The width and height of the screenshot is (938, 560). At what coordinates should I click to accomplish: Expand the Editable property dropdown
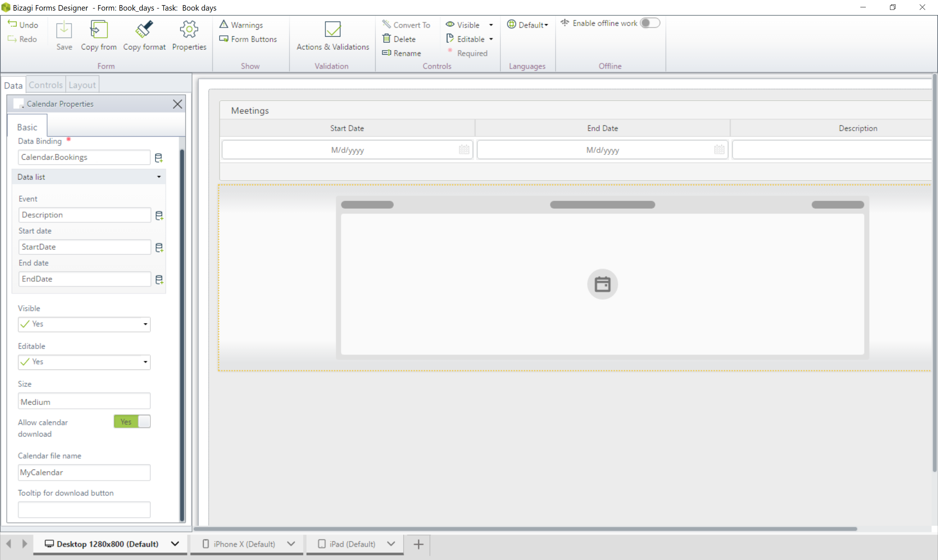click(145, 361)
